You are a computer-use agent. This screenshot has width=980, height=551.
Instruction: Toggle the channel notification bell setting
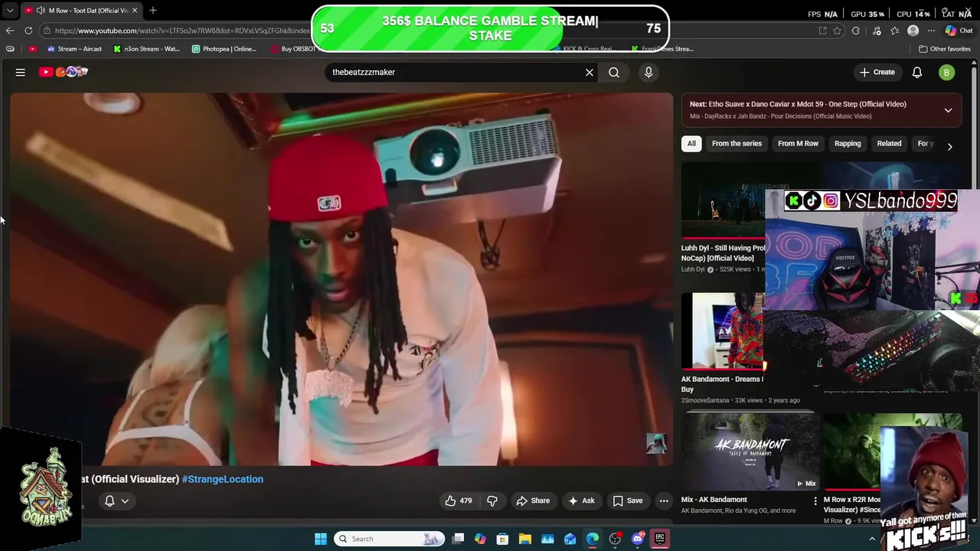116,500
